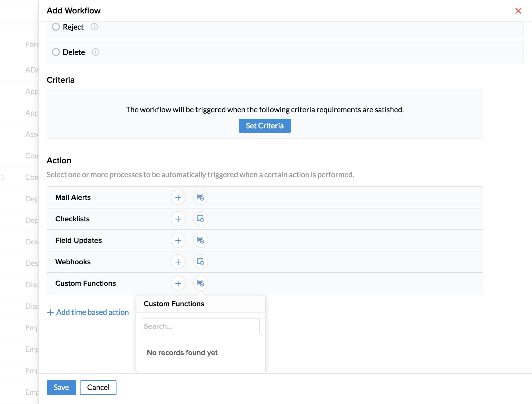Open existing Mail Alerts picker icon
This screenshot has height=404, width=532.
point(201,197)
